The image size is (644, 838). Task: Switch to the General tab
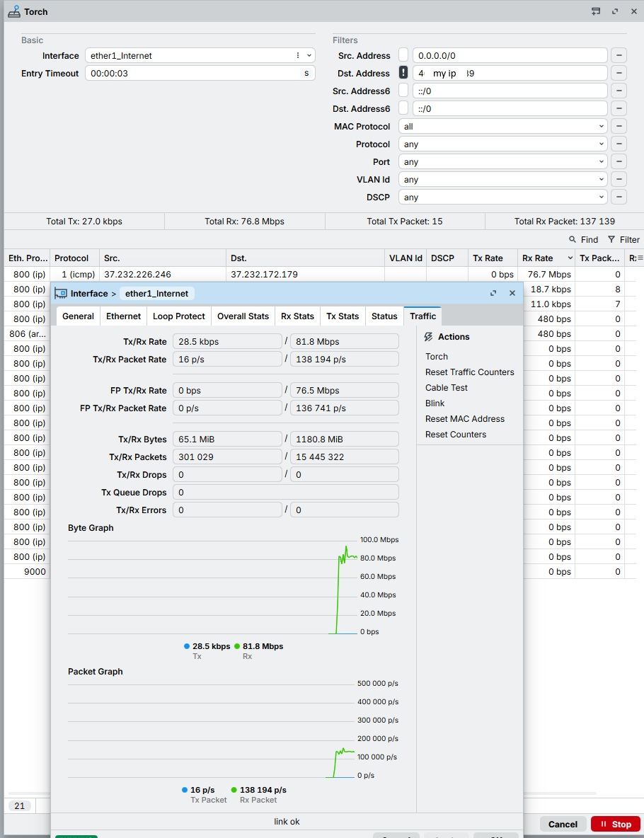tap(78, 316)
